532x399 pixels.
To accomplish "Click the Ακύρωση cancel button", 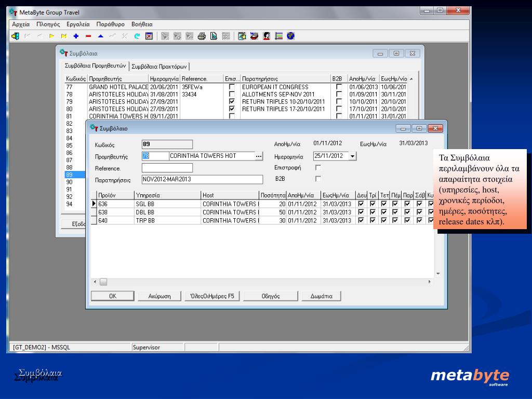I will (x=159, y=296).
